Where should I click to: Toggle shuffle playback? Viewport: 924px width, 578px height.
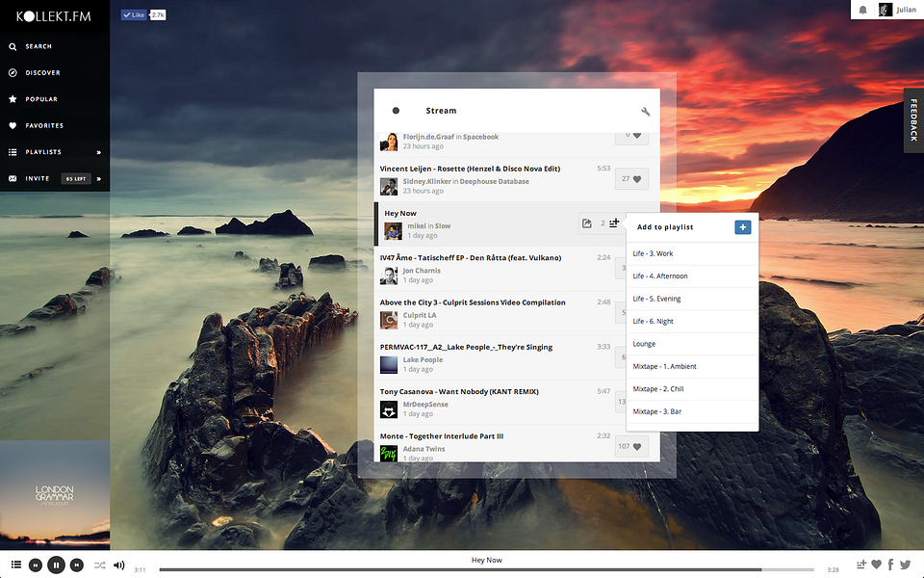(x=99, y=565)
